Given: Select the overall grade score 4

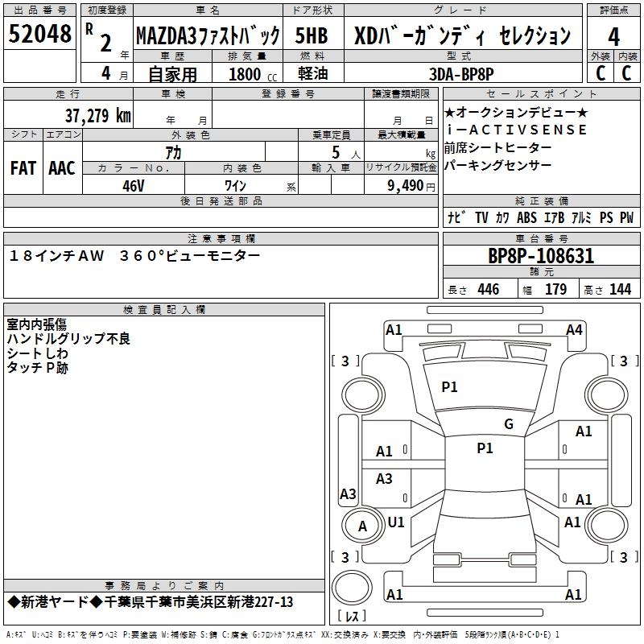Looking at the screenshot, I should pyautogui.click(x=613, y=35).
